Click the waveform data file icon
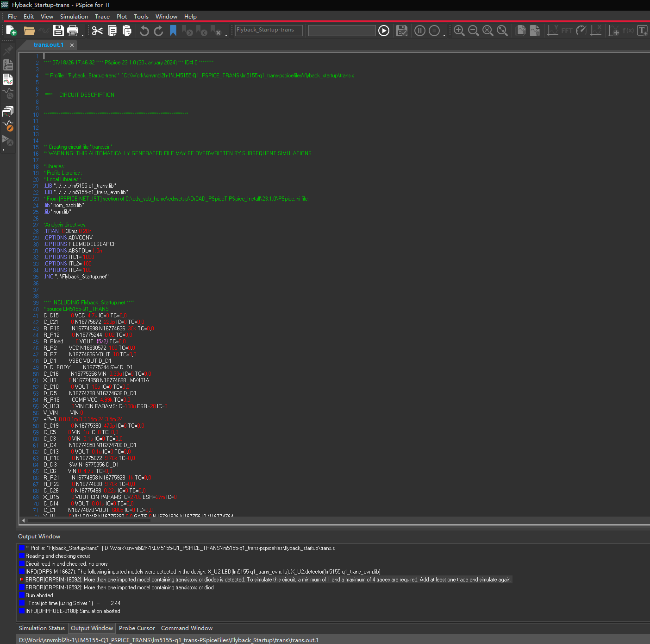The height and width of the screenshot is (644, 650). tap(535, 31)
